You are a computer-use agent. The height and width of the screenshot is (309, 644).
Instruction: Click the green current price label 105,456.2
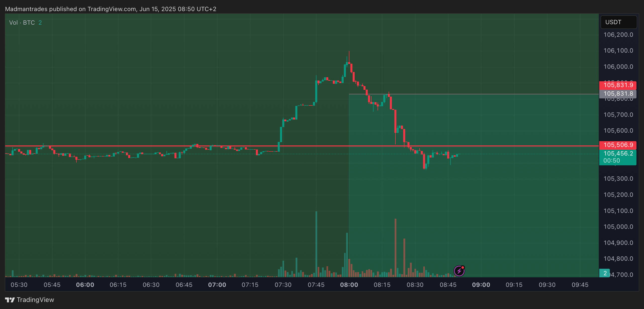[x=618, y=153]
